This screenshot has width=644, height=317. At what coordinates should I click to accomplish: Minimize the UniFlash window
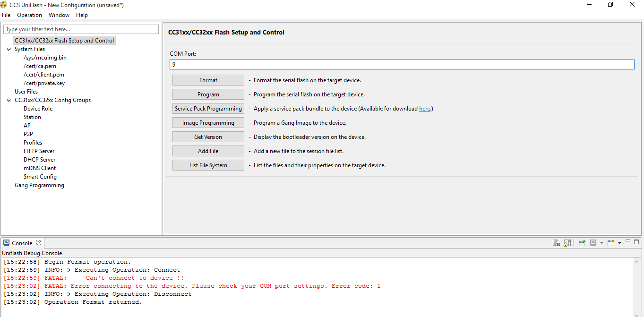589,5
